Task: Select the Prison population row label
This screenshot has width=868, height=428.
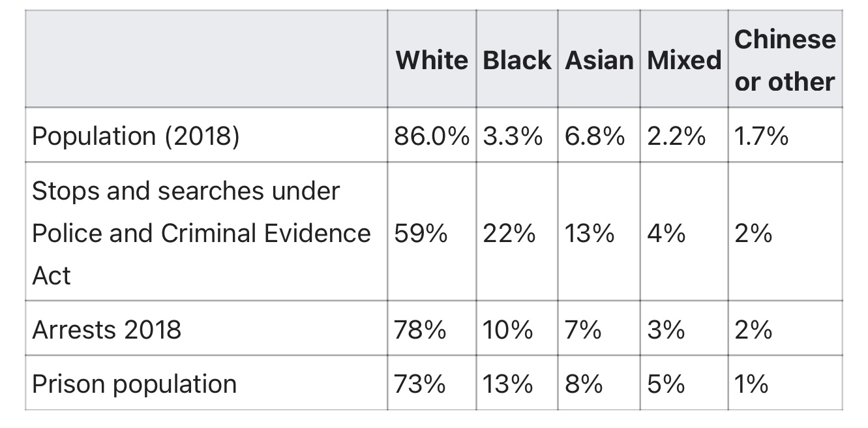Action: click(x=134, y=384)
